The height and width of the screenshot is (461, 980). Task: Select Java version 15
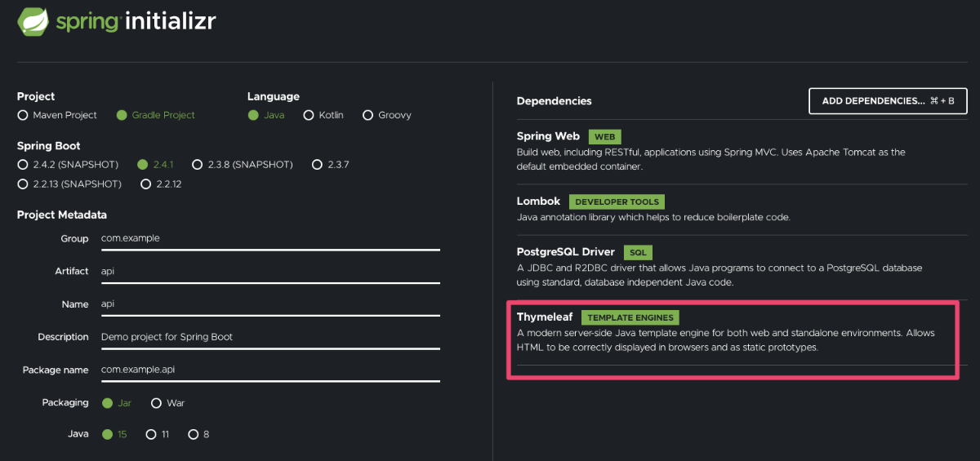coord(114,434)
